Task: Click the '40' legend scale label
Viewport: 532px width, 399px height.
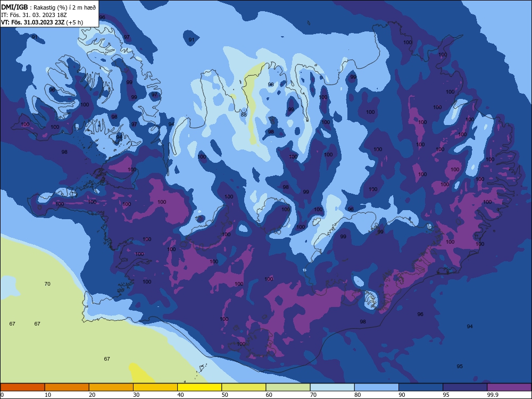Action: [x=180, y=395]
